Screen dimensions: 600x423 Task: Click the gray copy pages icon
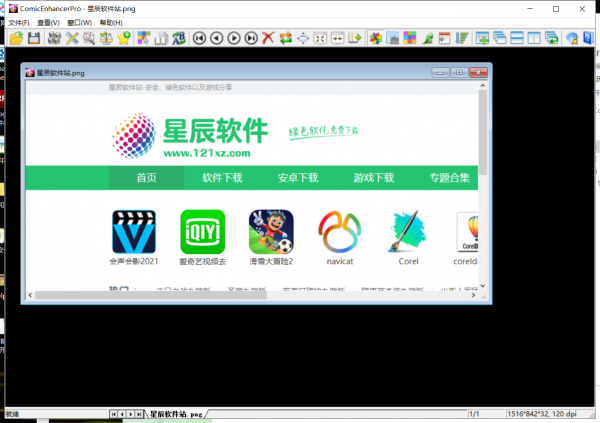tap(161, 38)
